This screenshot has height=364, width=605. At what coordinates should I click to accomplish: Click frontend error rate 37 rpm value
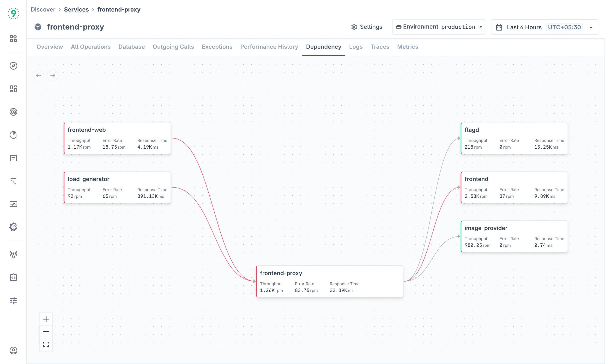tap(507, 196)
